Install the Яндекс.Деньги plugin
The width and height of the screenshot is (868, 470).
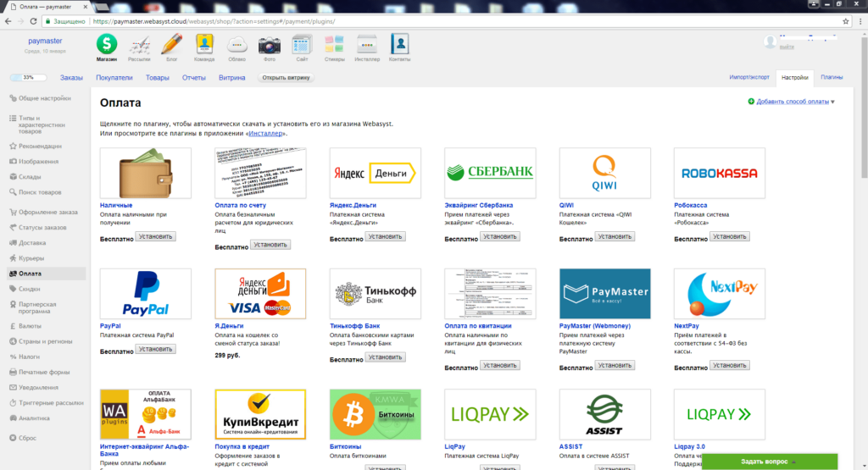coord(386,236)
